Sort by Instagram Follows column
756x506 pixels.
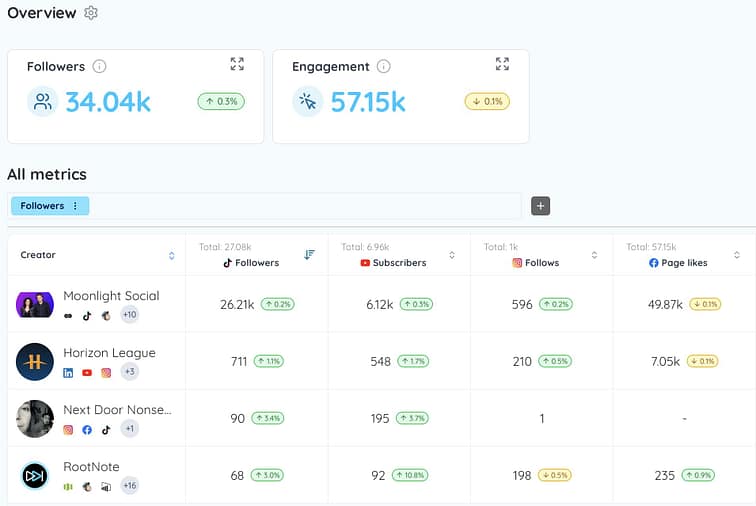[594, 256]
